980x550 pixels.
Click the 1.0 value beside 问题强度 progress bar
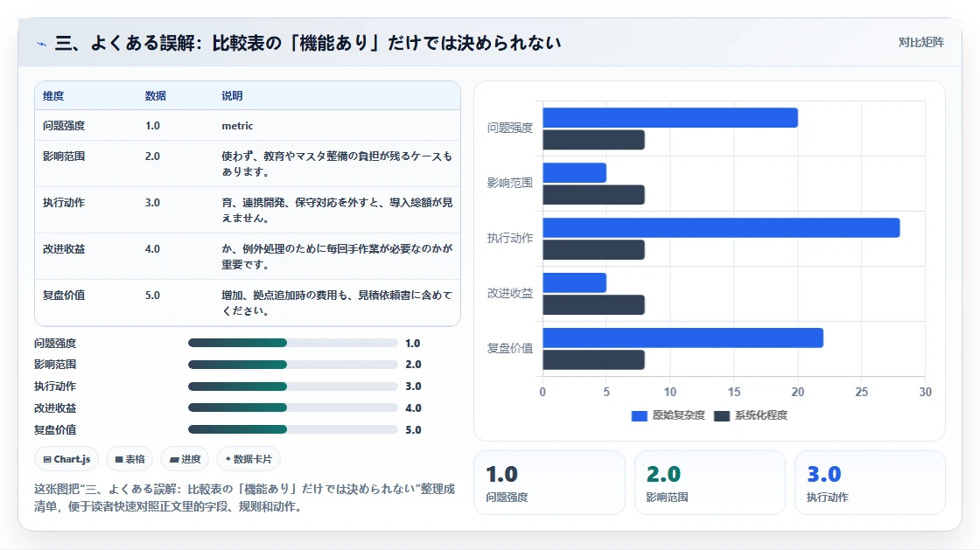(412, 344)
